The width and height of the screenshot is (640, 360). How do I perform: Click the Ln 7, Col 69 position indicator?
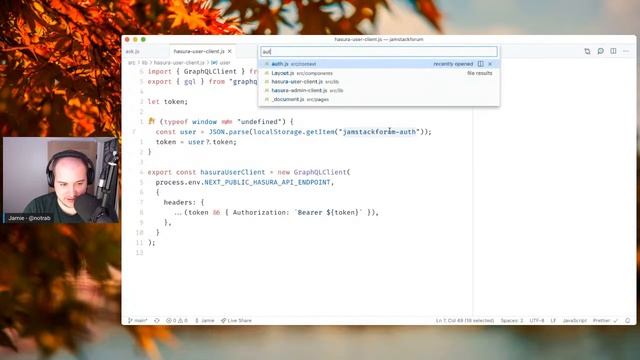465,321
